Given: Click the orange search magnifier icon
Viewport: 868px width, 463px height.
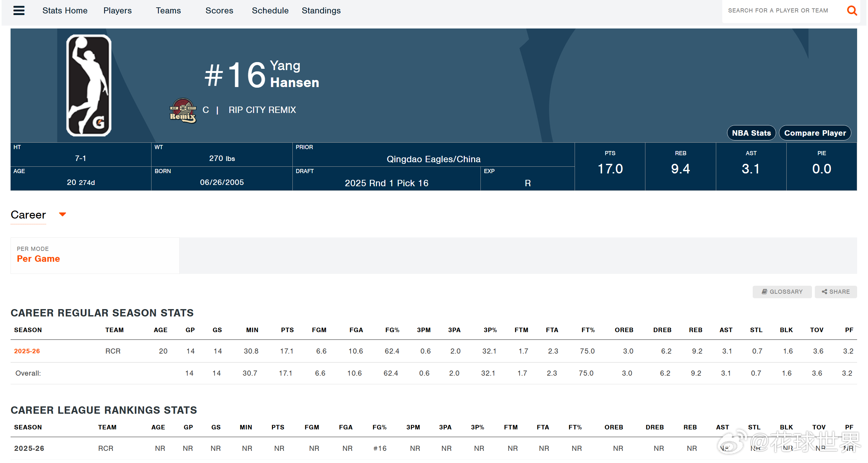Looking at the screenshot, I should (x=851, y=11).
